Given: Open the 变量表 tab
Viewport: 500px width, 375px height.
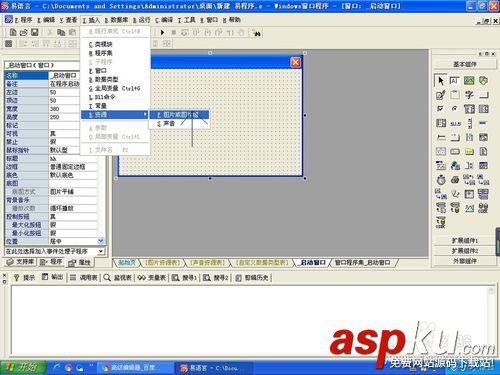Looking at the screenshot, I should (152, 277).
